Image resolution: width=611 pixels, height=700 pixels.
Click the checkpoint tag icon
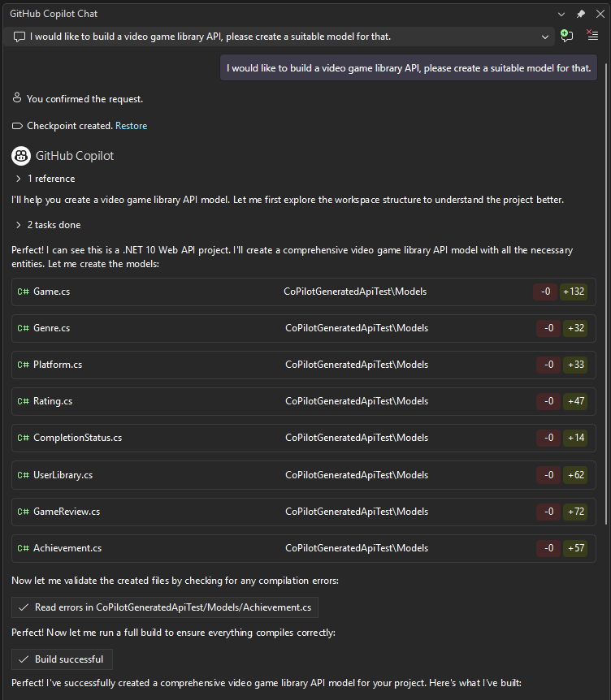tap(17, 126)
